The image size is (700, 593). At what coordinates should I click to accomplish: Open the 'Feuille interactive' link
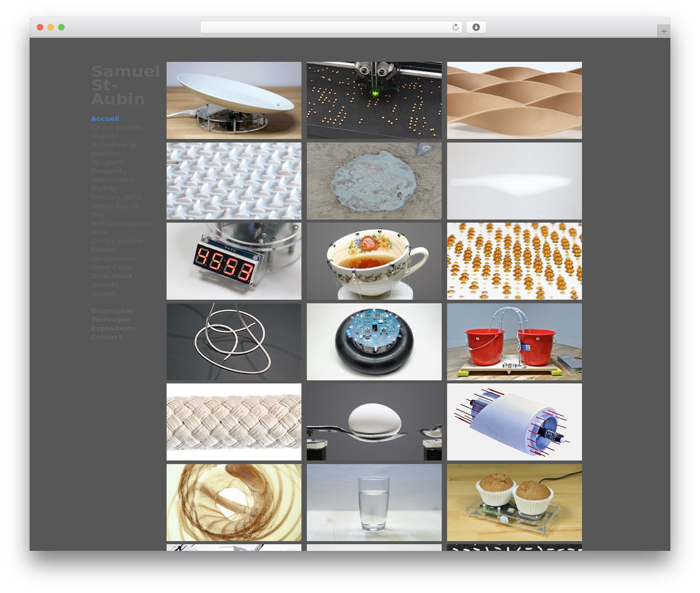click(122, 223)
